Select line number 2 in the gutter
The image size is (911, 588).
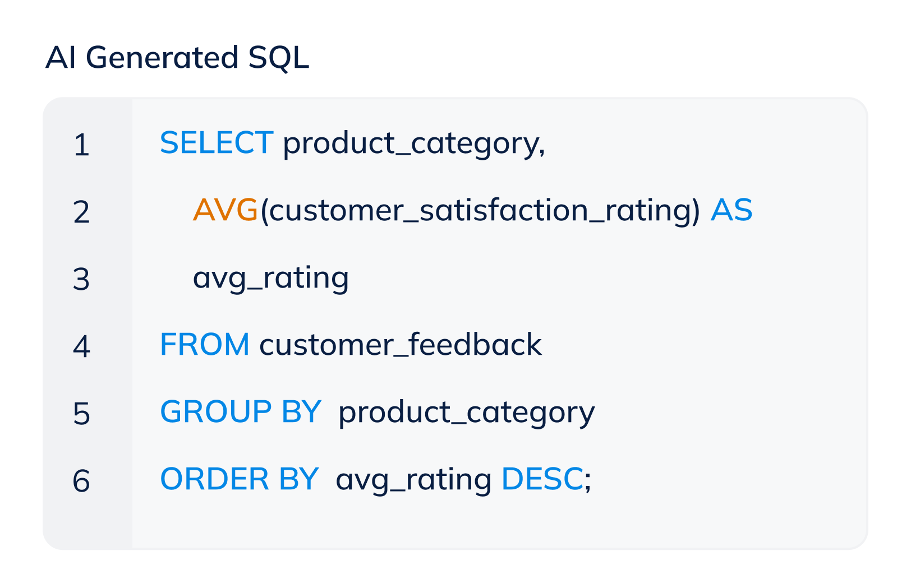pyautogui.click(x=81, y=212)
